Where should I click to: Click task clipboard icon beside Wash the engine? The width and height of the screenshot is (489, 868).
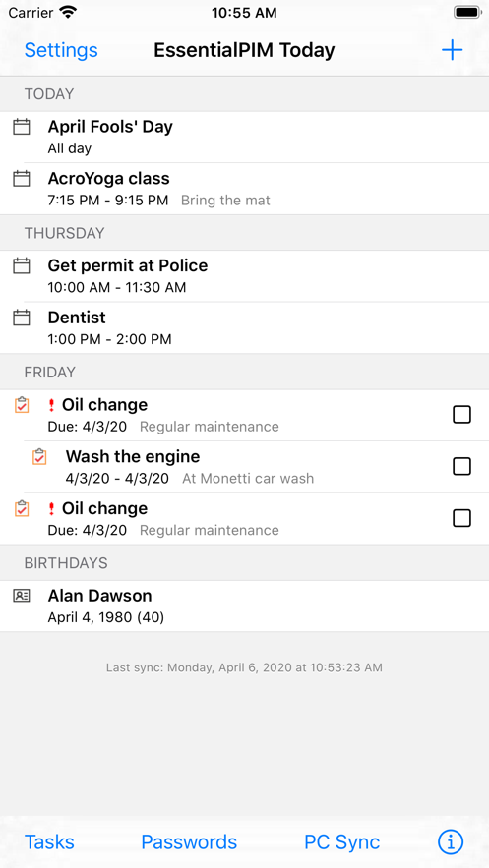coord(39,457)
